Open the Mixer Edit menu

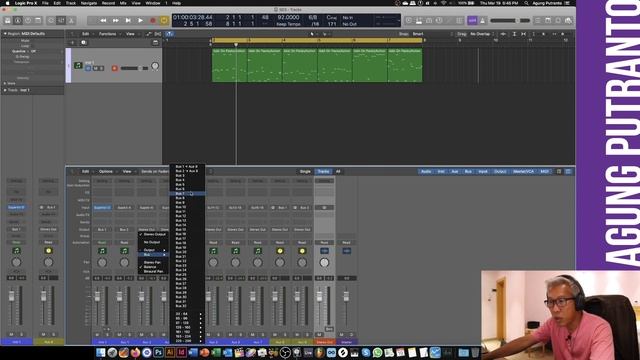pyautogui.click(x=85, y=171)
